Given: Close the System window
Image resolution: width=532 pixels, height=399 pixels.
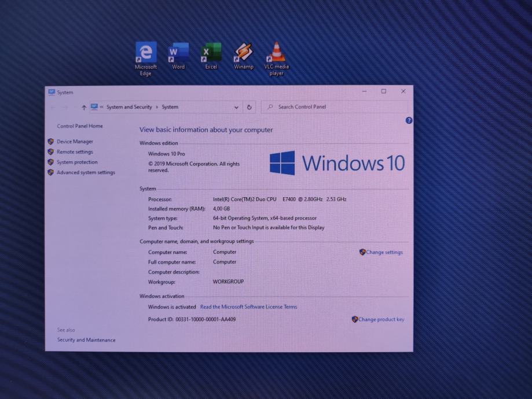Looking at the screenshot, I should pos(403,91).
